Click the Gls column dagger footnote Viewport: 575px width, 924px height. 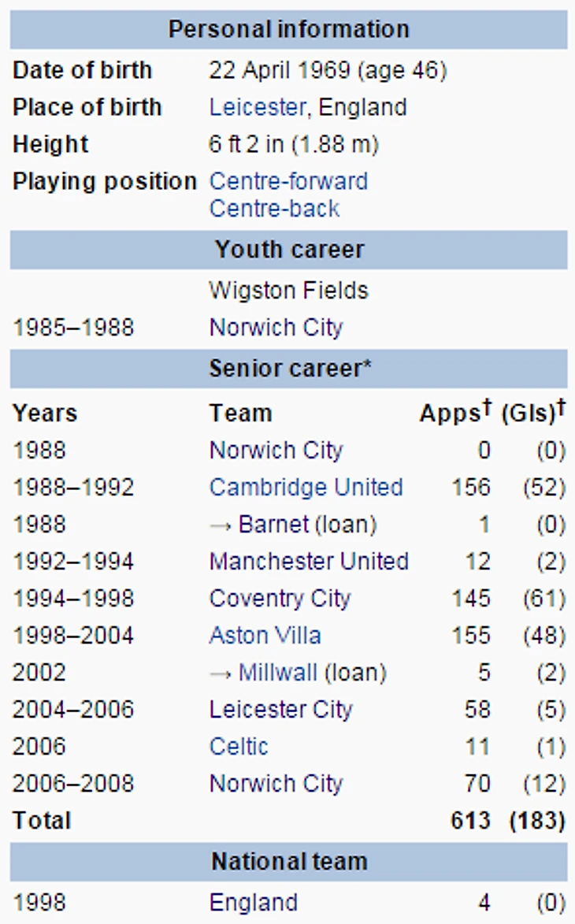tap(561, 407)
